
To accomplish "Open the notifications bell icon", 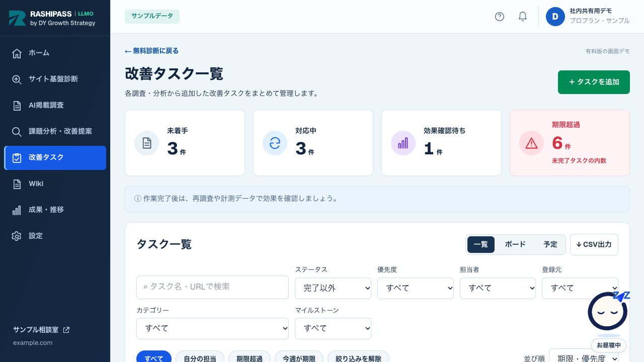I will pos(523,17).
